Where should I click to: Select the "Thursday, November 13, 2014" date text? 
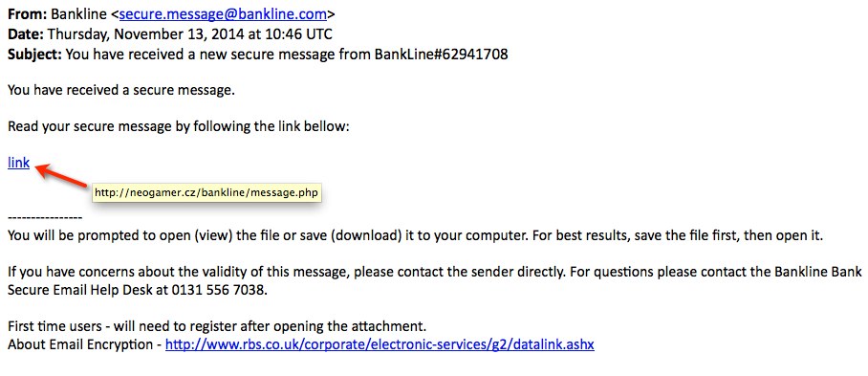click(x=144, y=34)
